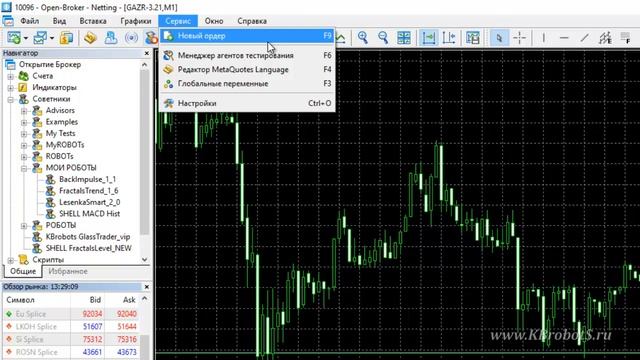The height and width of the screenshot is (360, 640).
Task: Select the equidistant channel tool
Action: (605, 38)
